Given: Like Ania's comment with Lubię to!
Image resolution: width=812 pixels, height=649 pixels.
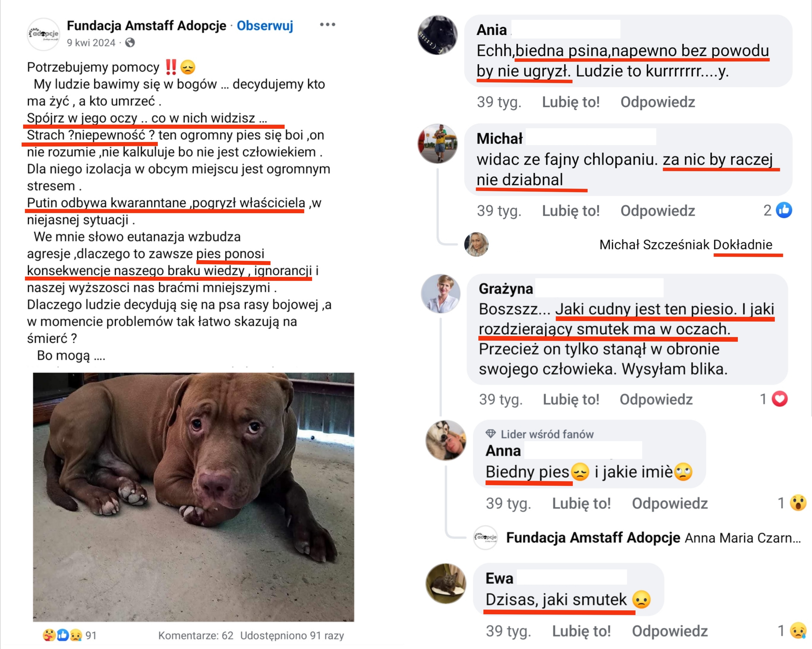Looking at the screenshot, I should 571,102.
